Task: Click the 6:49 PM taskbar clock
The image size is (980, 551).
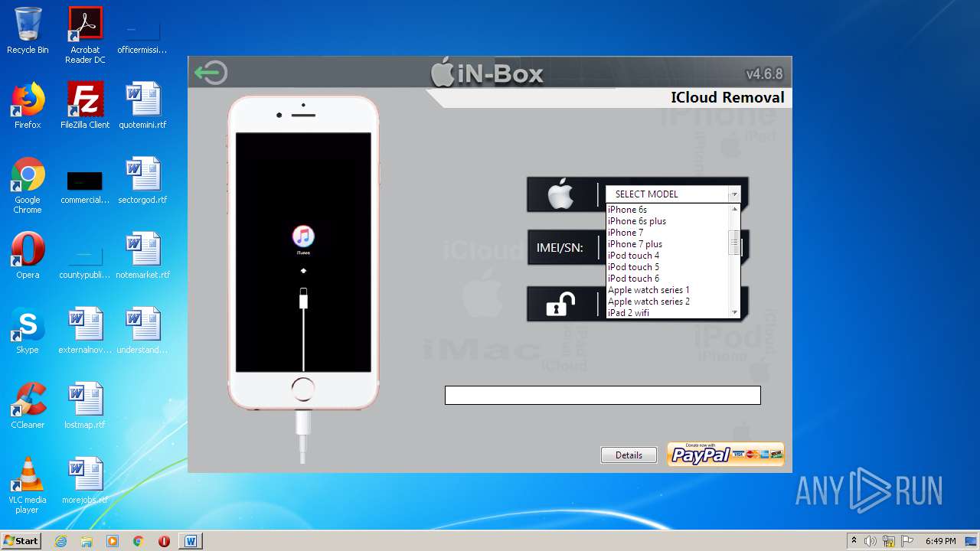Action: pos(940,541)
